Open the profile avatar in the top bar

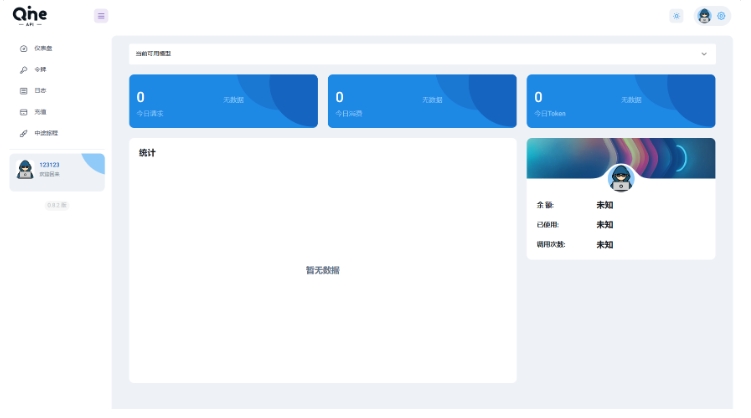pyautogui.click(x=705, y=16)
